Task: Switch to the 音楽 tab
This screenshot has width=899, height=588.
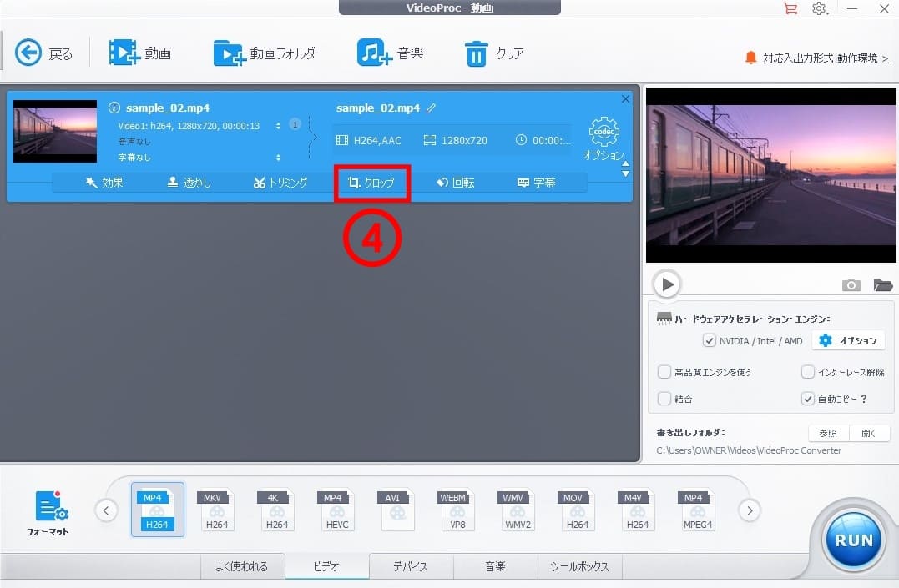Action: coord(495,567)
